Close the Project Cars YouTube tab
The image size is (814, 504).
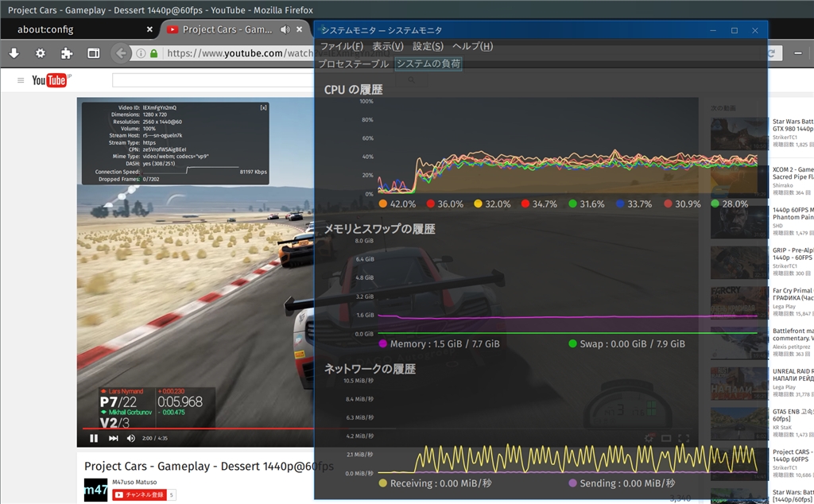tap(300, 29)
